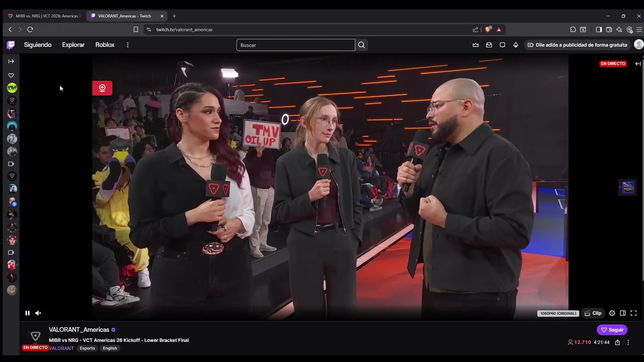Open browser extensions puzzle icon
644x362 pixels.
[573, 30]
